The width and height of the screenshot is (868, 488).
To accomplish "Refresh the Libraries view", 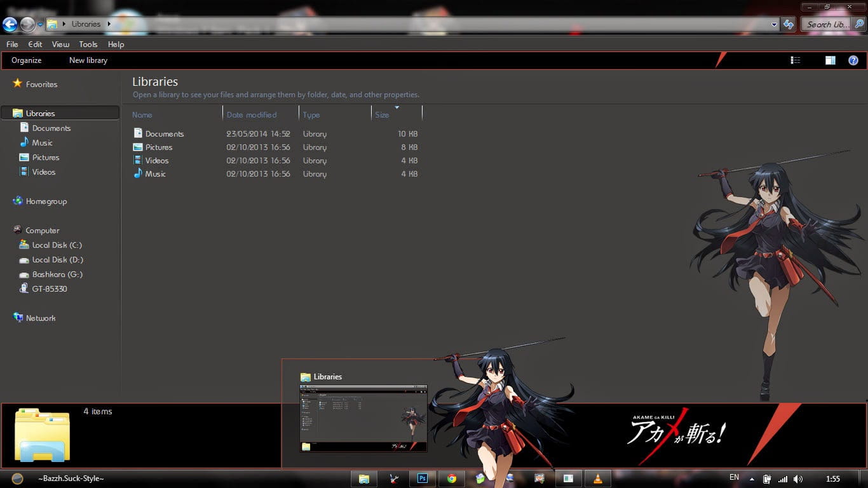I will coord(789,25).
